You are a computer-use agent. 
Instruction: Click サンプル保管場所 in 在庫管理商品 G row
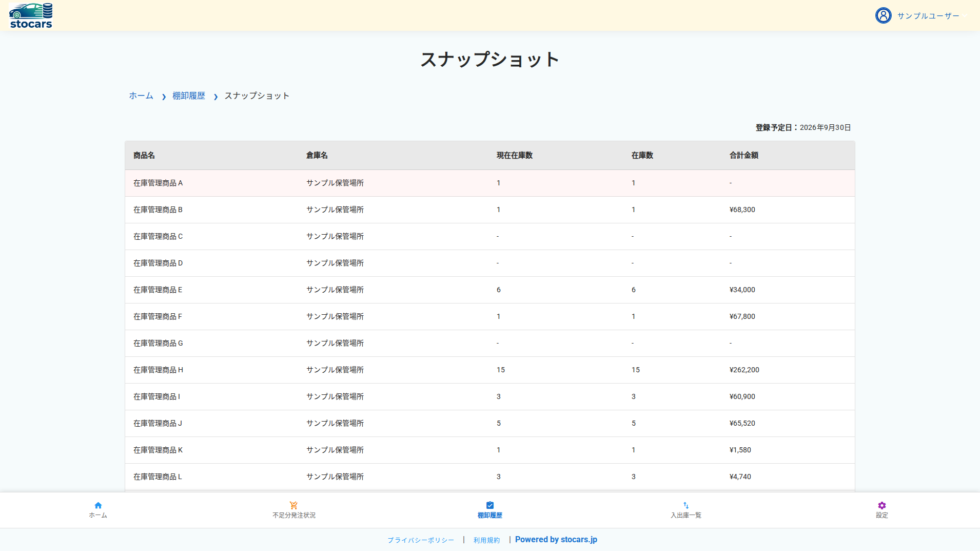[x=335, y=343]
